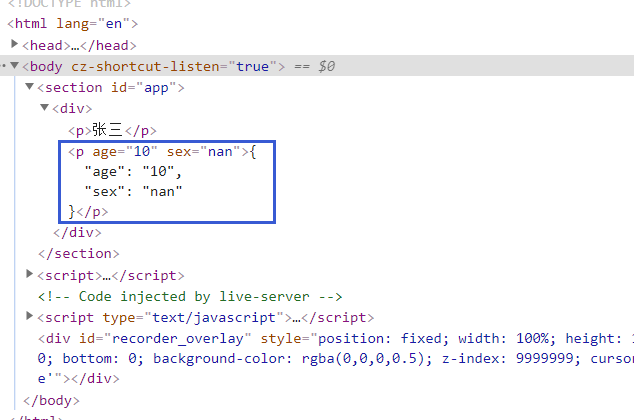The width and height of the screenshot is (634, 420).
Task: Select the closing }</p> line
Action: [88, 212]
